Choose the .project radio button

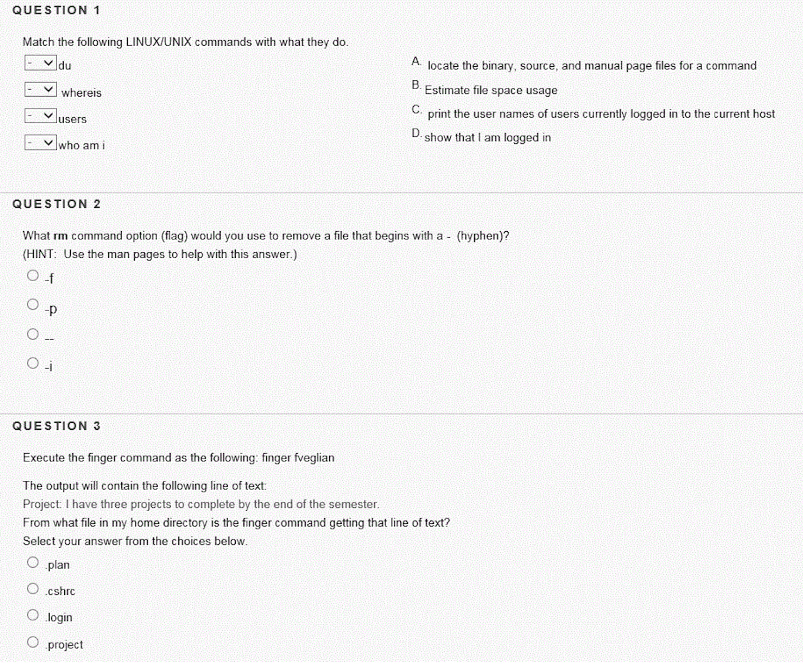(x=33, y=642)
